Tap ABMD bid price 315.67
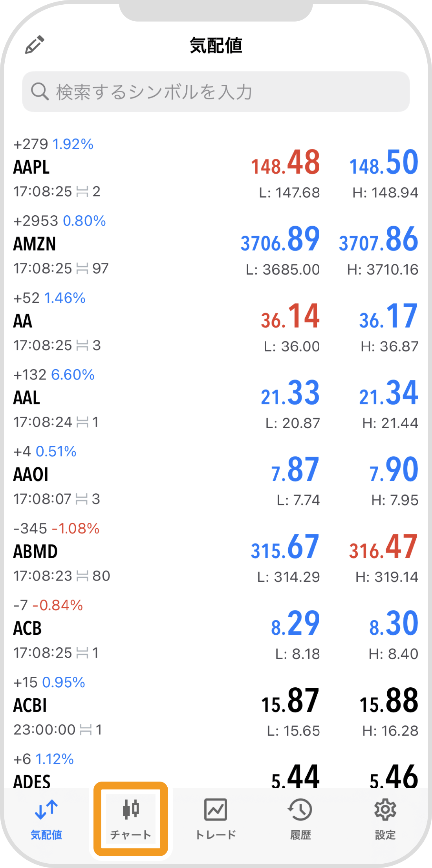Image resolution: width=432 pixels, height=868 pixels. 285,547
